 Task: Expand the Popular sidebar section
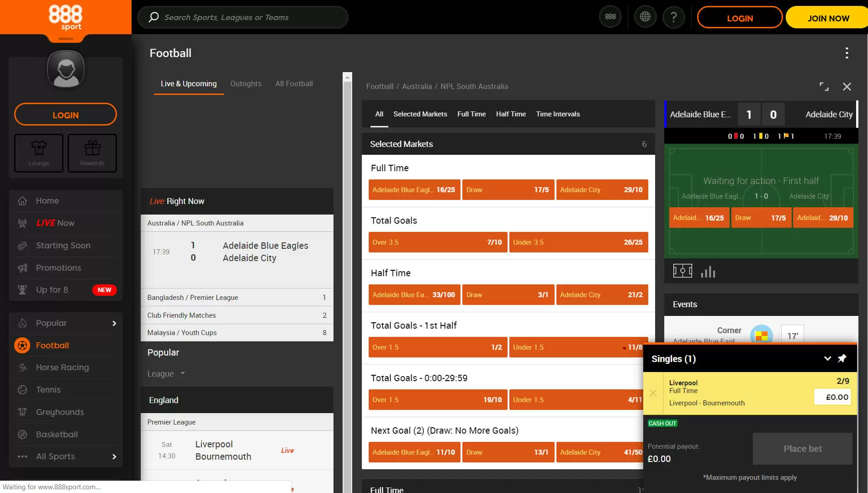click(114, 323)
